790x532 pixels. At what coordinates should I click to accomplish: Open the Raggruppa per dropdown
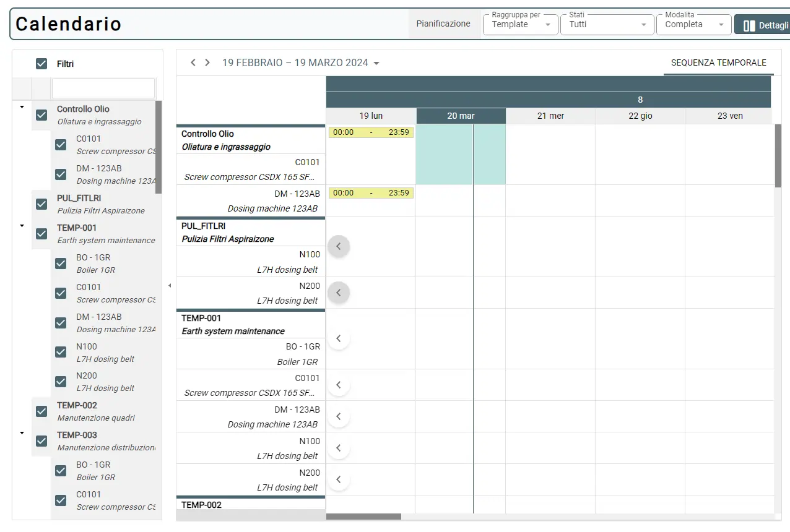tap(520, 25)
